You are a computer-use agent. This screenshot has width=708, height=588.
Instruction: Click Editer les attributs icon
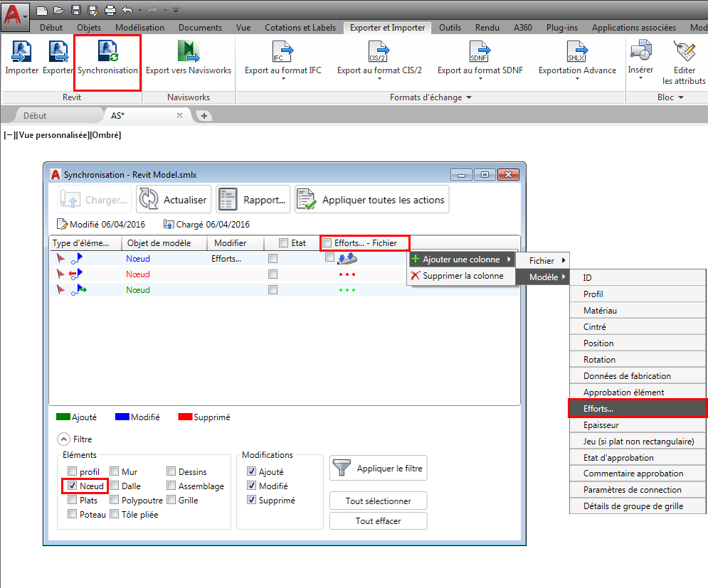(x=684, y=50)
